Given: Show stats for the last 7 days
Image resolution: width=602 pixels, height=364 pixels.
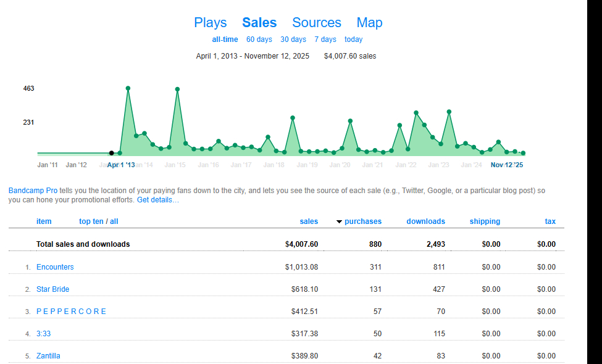Looking at the screenshot, I should pos(325,39).
